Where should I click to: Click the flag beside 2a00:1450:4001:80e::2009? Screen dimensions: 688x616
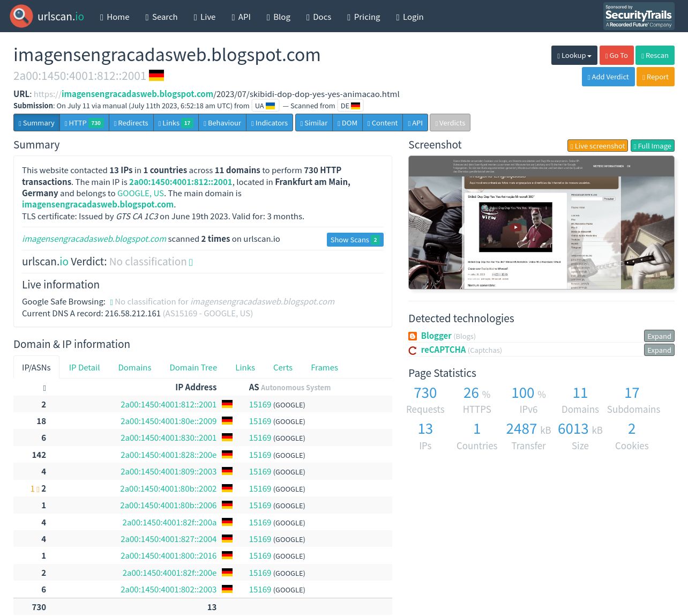pos(227,421)
